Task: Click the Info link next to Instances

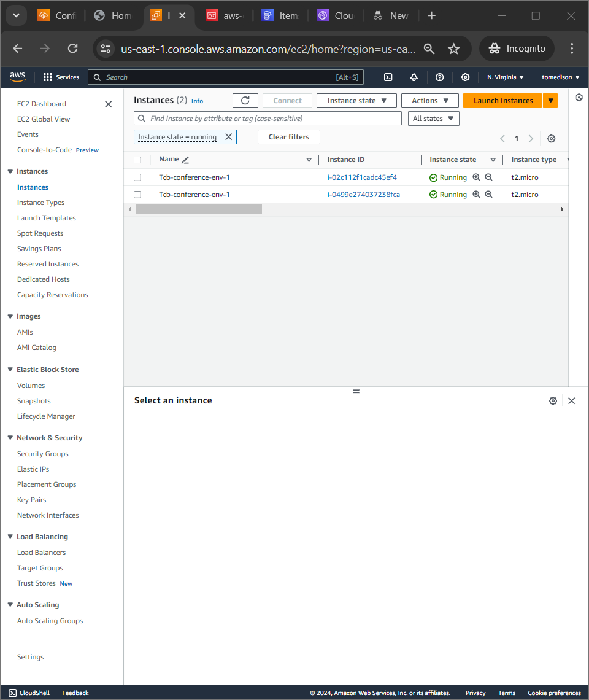Action: 197,101
